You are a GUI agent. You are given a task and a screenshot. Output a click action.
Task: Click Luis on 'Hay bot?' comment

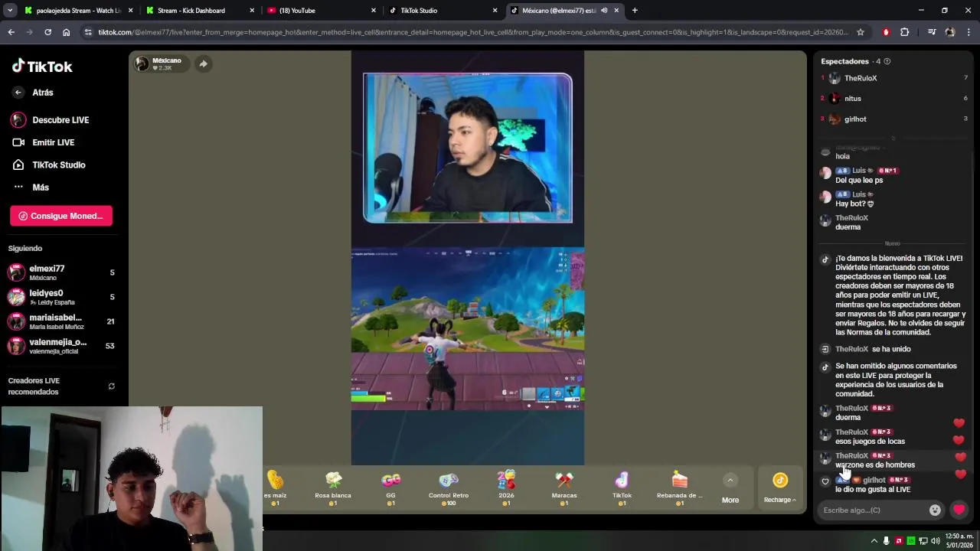(858, 194)
